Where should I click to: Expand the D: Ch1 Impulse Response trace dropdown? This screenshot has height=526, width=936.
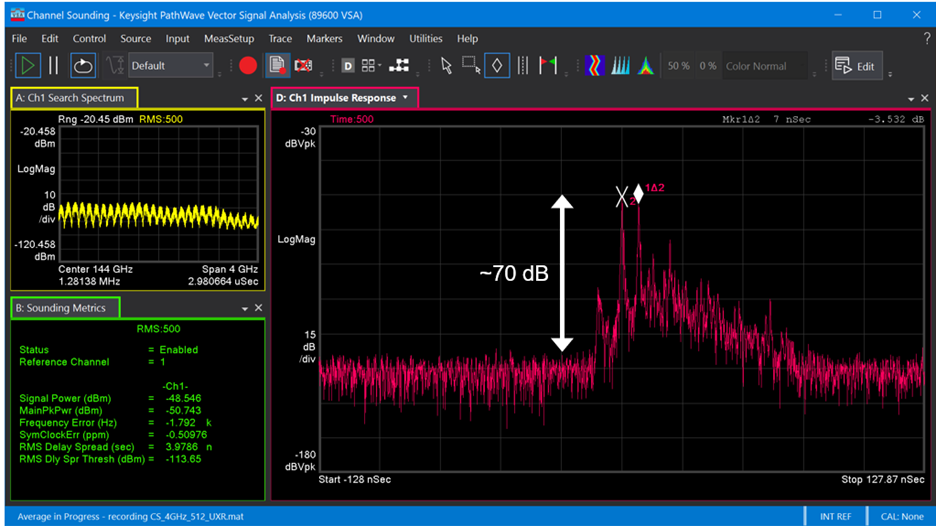coord(405,98)
